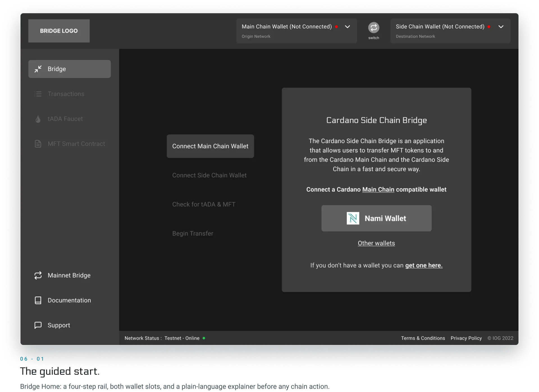Image resolution: width=539 pixels, height=392 pixels.
Task: Click the 'get one here.' link
Action: pyautogui.click(x=424, y=265)
